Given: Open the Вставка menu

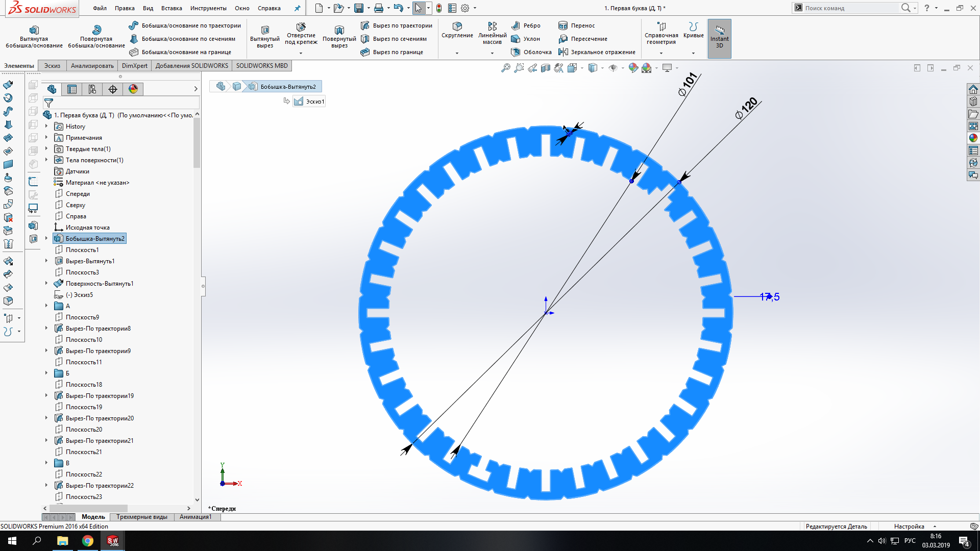Looking at the screenshot, I should (x=171, y=8).
